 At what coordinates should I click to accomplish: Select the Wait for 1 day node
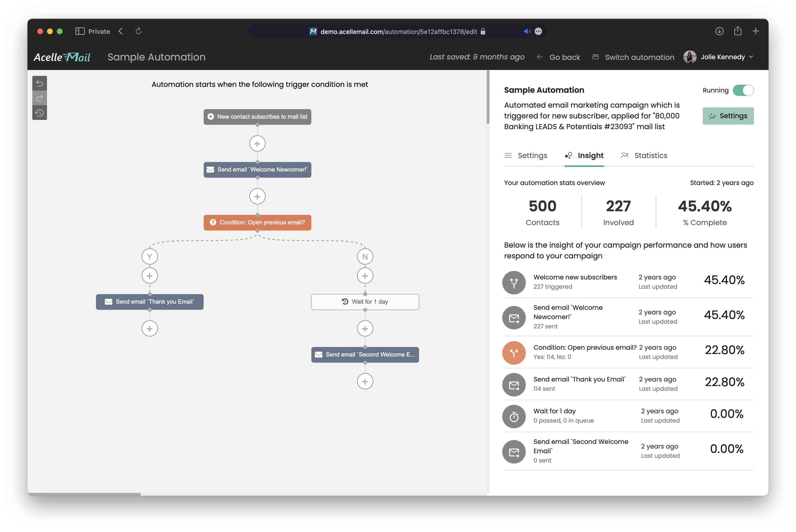[365, 302]
